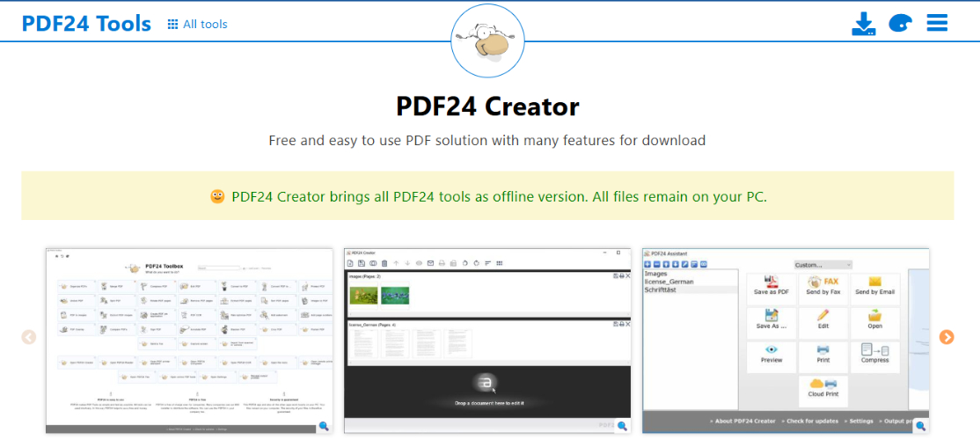This screenshot has height=440, width=980.
Task: Click the Save As ... tile in Assistant screenshot
Action: point(772,323)
